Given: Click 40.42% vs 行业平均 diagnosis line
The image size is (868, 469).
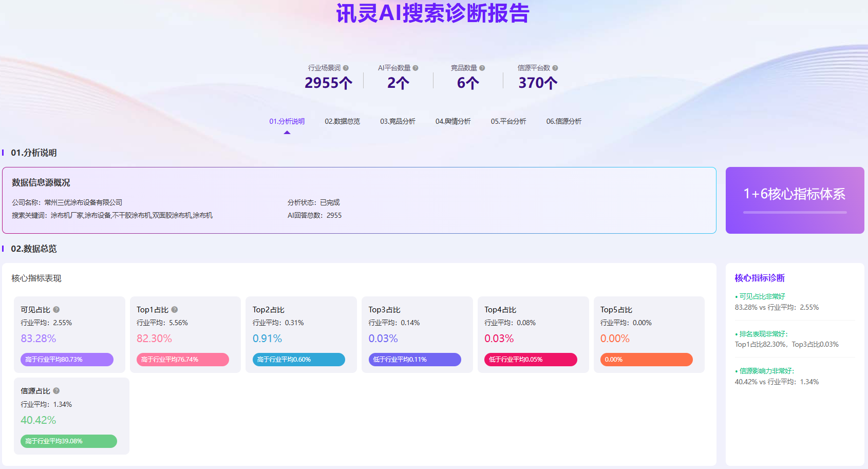Looking at the screenshot, I should tap(777, 382).
